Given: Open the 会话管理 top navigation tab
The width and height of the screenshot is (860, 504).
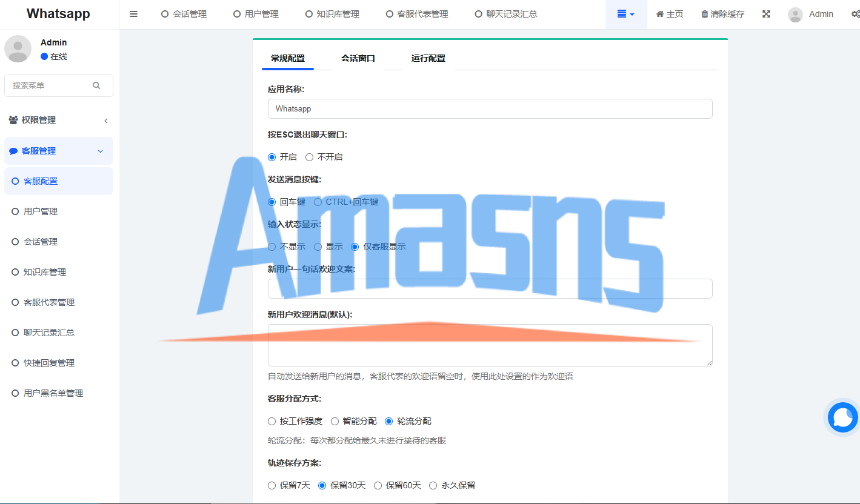Looking at the screenshot, I should point(184,14).
